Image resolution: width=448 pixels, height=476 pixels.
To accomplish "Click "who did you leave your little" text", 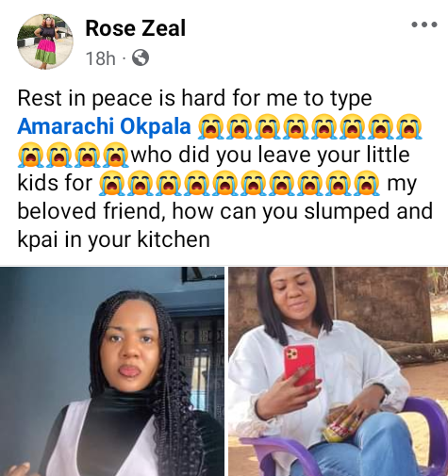I will click(x=270, y=155).
